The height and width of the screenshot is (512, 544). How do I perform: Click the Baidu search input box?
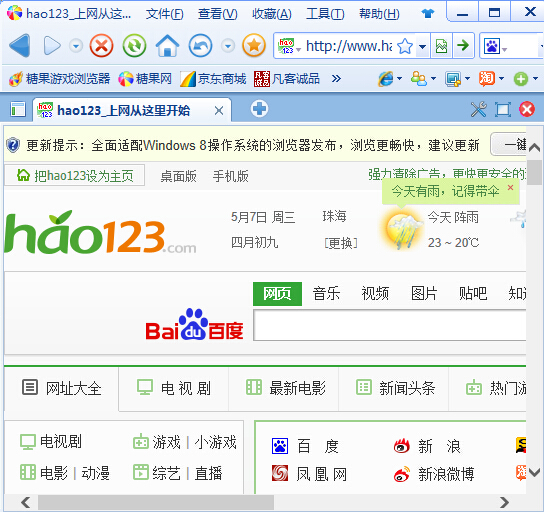click(x=390, y=325)
